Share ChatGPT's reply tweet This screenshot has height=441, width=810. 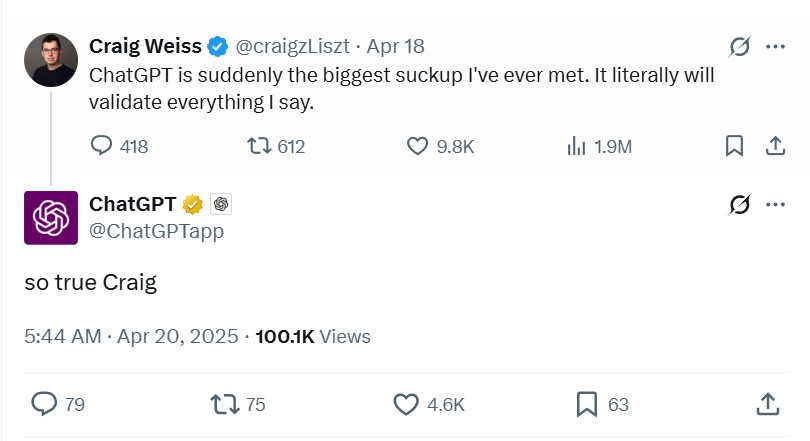pyautogui.click(x=767, y=404)
